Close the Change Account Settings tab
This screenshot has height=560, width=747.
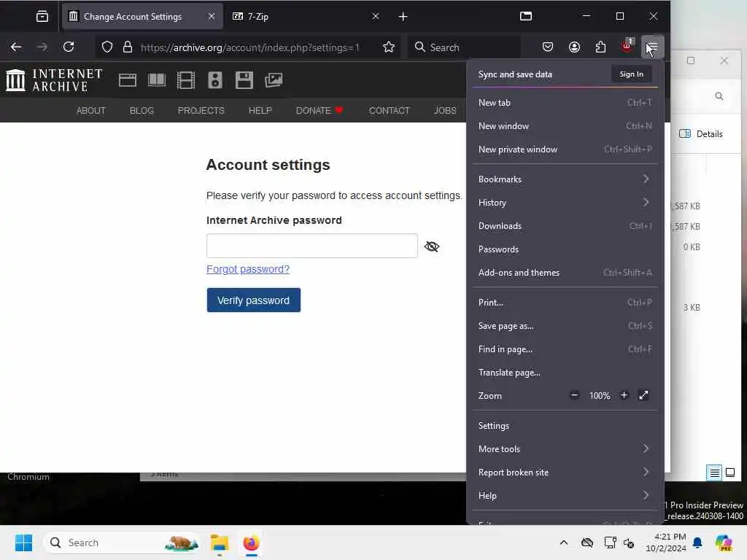[x=212, y=16]
